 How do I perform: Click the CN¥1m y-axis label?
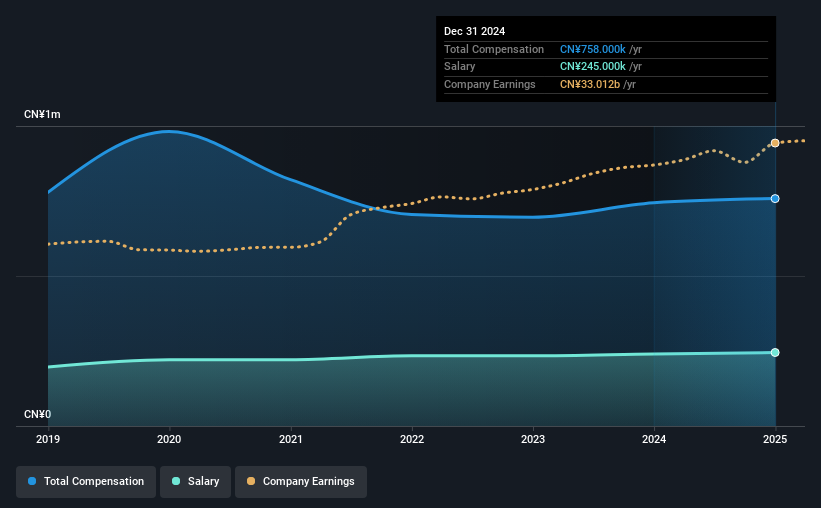[x=42, y=114]
